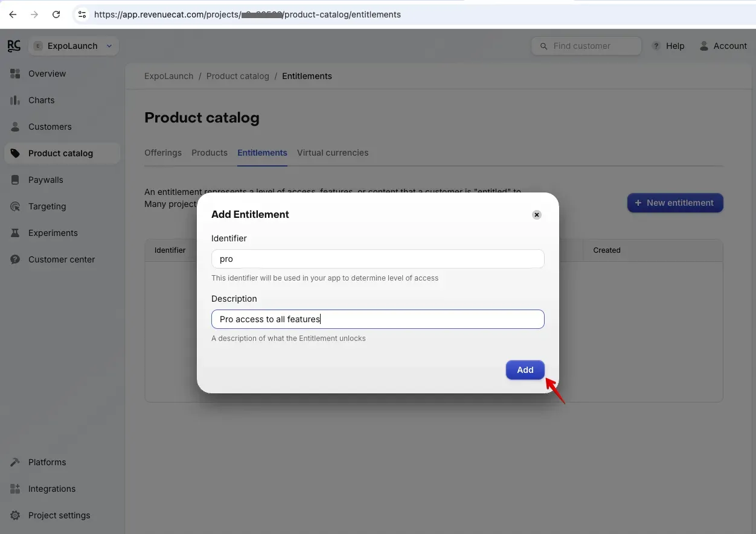Reload the browser page
Image resolution: width=756 pixels, height=534 pixels.
point(56,14)
